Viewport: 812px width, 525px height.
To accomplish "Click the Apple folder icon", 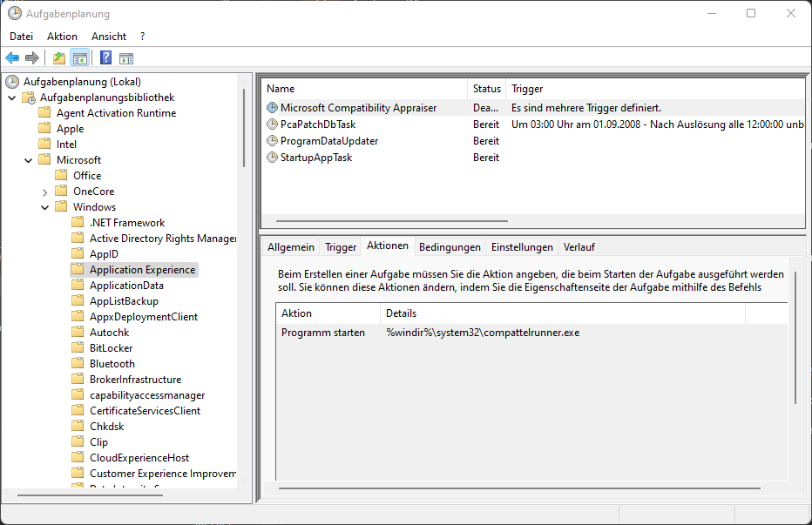I will tap(45, 128).
